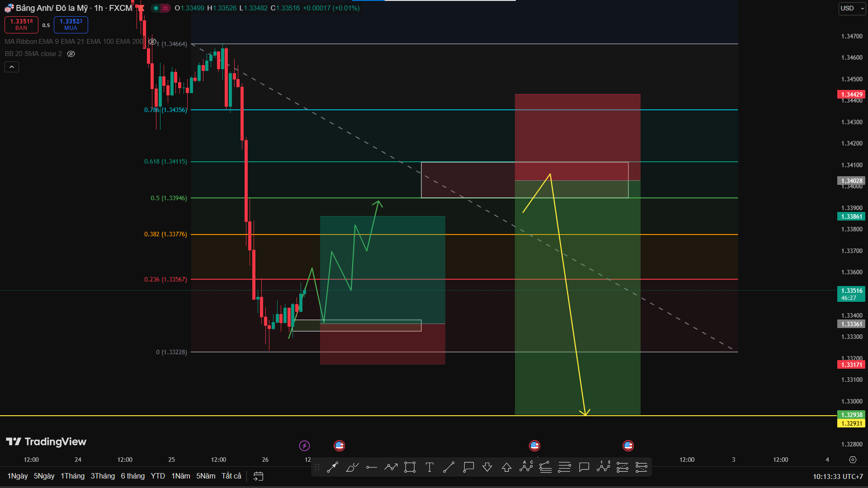Image resolution: width=868 pixels, height=488 pixels.
Task: Hide the MA Ribbon EMA indicator
Action: click(152, 41)
